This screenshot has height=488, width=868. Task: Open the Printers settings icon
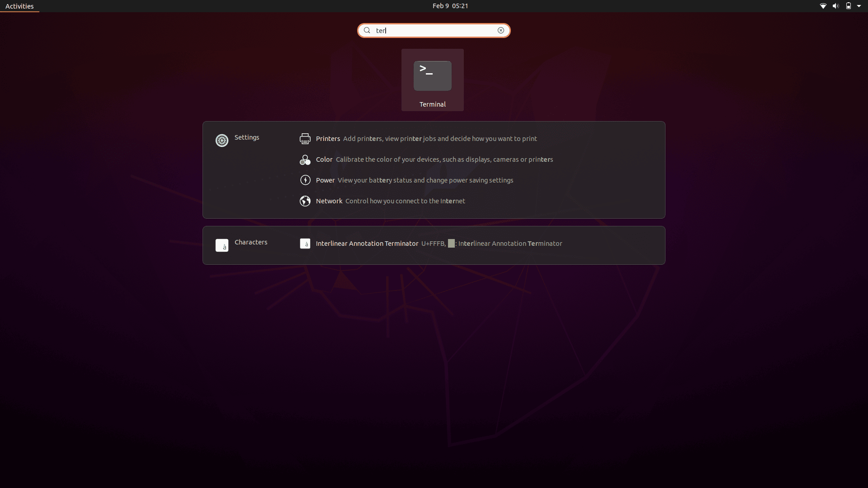(x=305, y=139)
